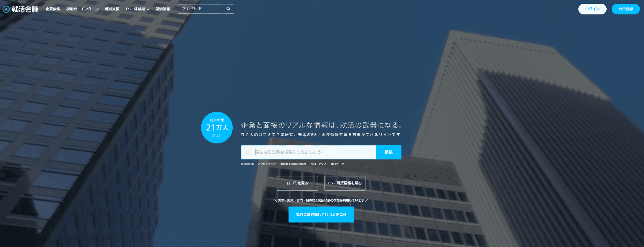The width and height of the screenshot is (644, 247).
Task: Select the アクセンチュア suggested company link
Action: [x=267, y=164]
